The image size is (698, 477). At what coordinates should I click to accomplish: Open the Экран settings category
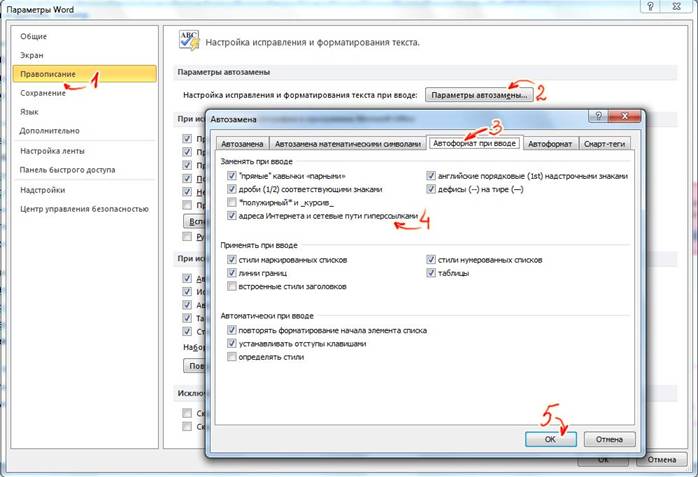click(32, 55)
